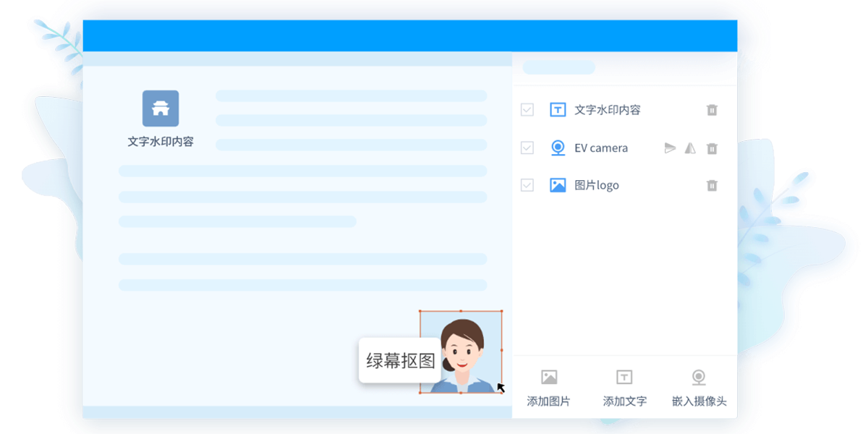Click the play arrow next to EV camera

[670, 148]
